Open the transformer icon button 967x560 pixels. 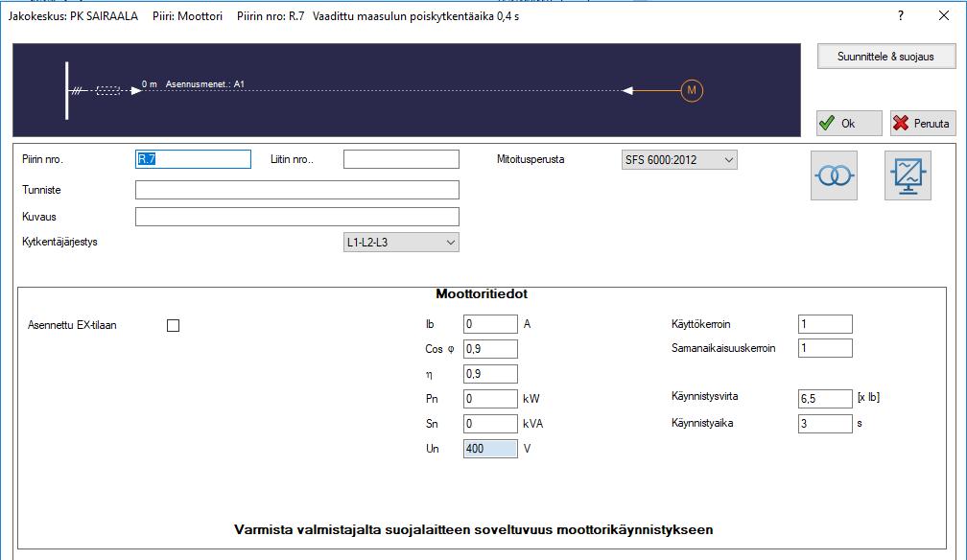834,175
